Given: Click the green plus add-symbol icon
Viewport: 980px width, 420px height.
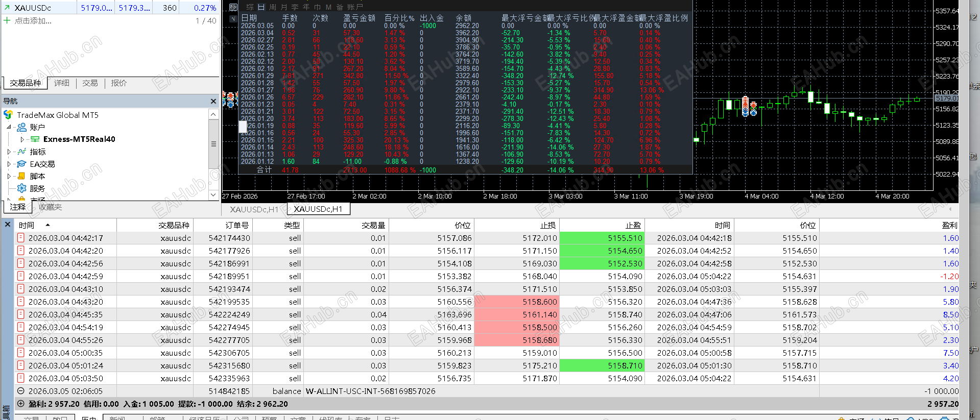Looking at the screenshot, I should point(7,21).
